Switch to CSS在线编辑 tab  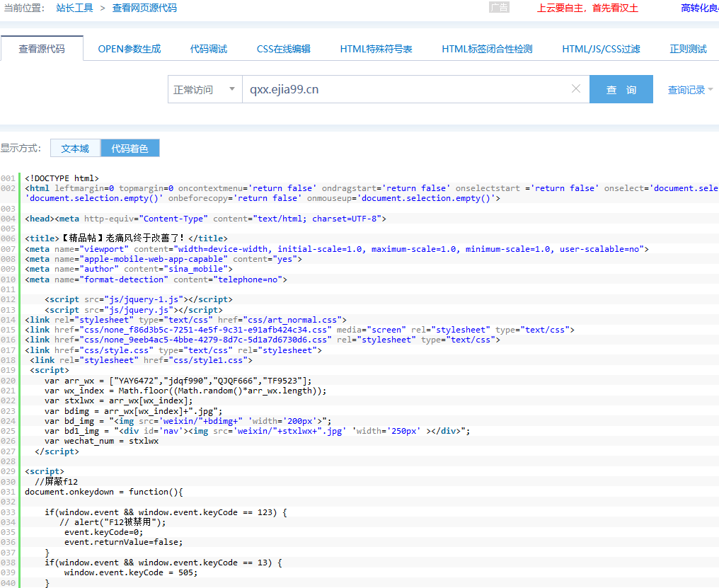(x=283, y=49)
